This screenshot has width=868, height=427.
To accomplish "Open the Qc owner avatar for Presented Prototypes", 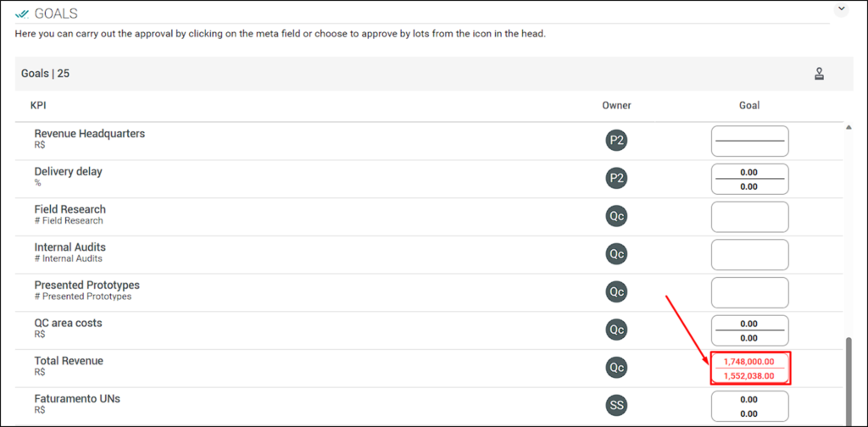I will point(616,292).
